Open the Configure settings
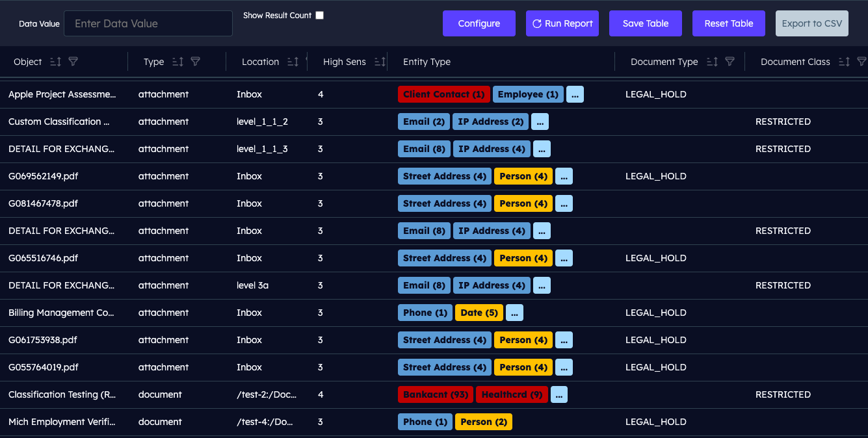Screen dimensions: 868x438 [479, 23]
